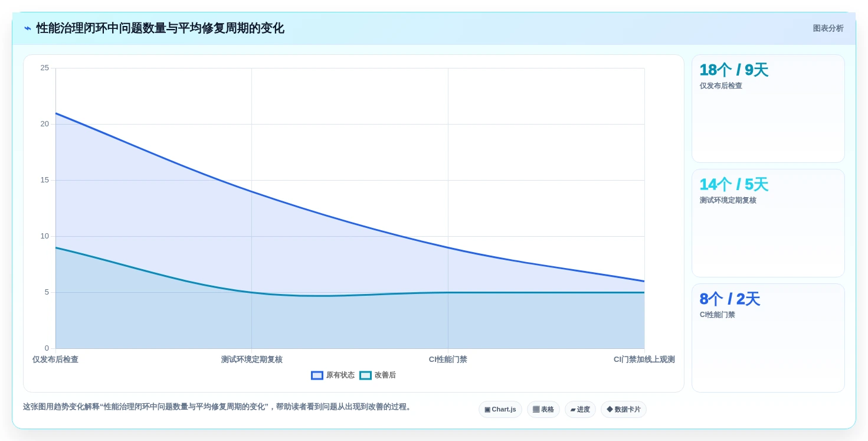
Task: Select the 数据卡片 tag chip
Action: 624,410
